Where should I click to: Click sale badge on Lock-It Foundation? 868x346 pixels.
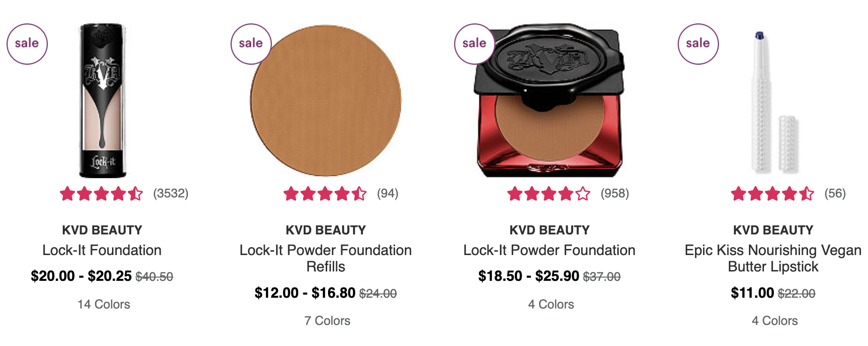[x=27, y=44]
